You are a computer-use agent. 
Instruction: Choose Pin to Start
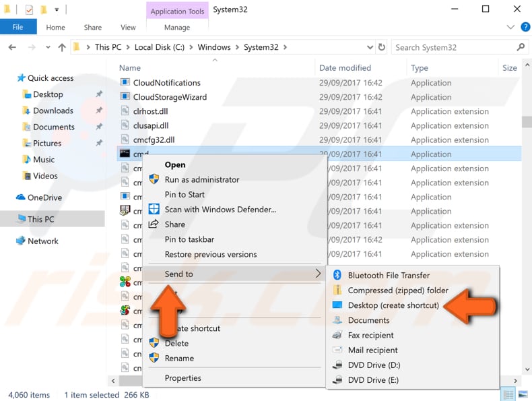(185, 195)
